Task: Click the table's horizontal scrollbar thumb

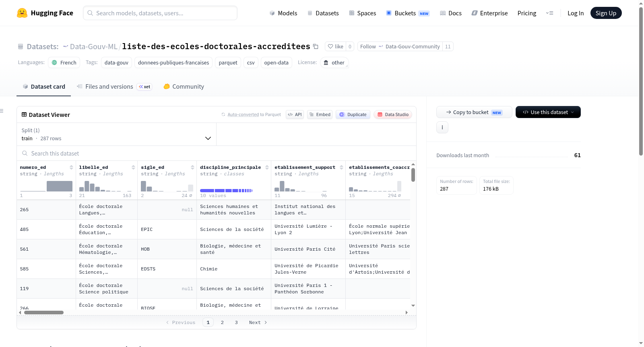Action: [44, 312]
